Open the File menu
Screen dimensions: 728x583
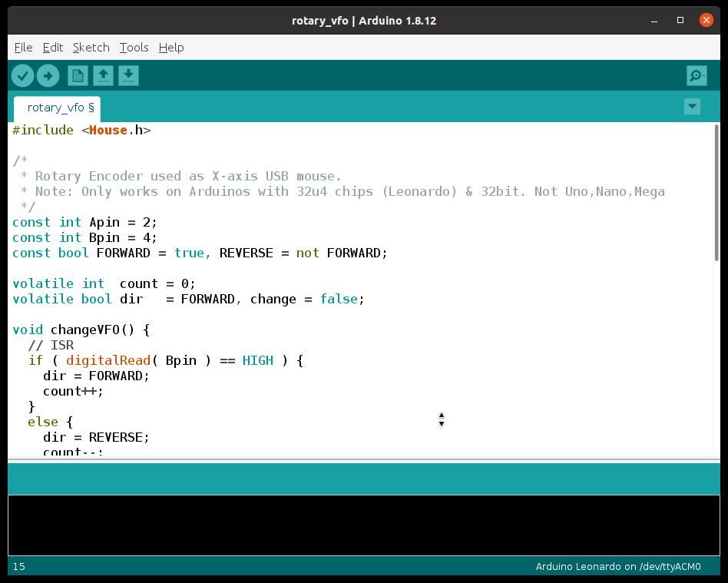pos(23,48)
